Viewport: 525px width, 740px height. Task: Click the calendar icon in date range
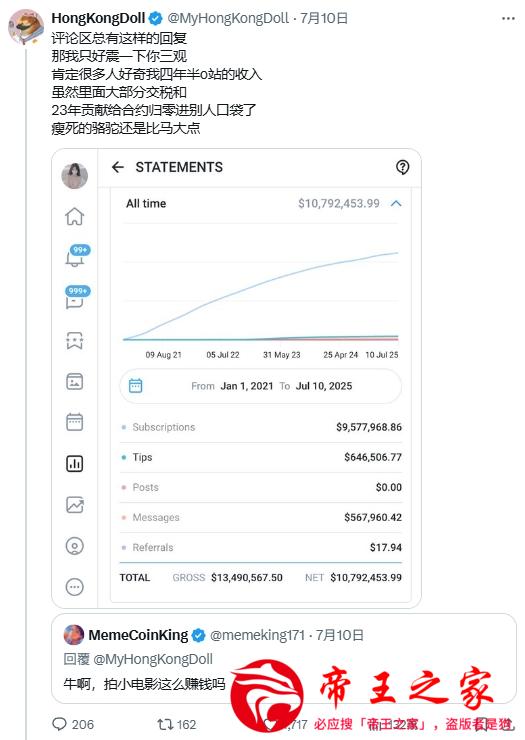pyautogui.click(x=135, y=386)
